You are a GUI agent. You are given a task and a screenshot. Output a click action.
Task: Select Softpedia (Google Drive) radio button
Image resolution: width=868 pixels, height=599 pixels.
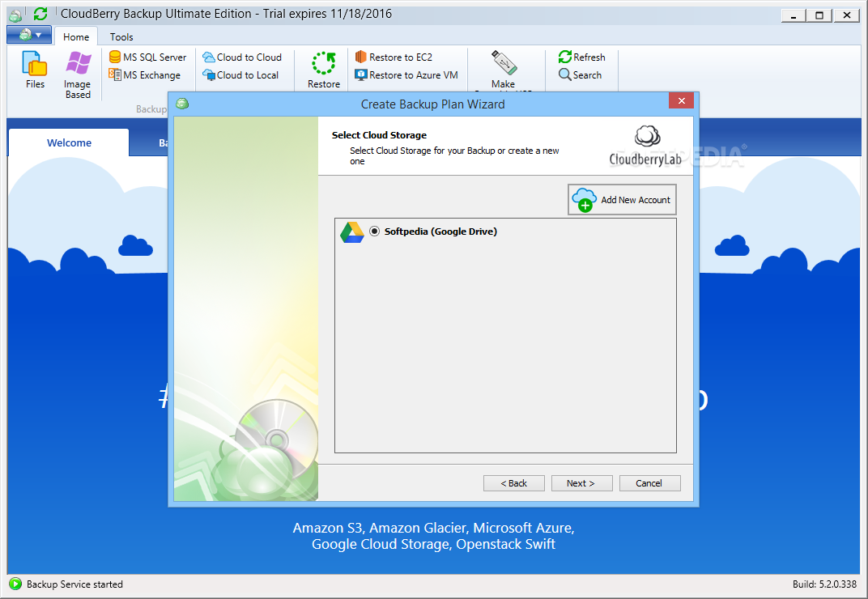click(375, 232)
